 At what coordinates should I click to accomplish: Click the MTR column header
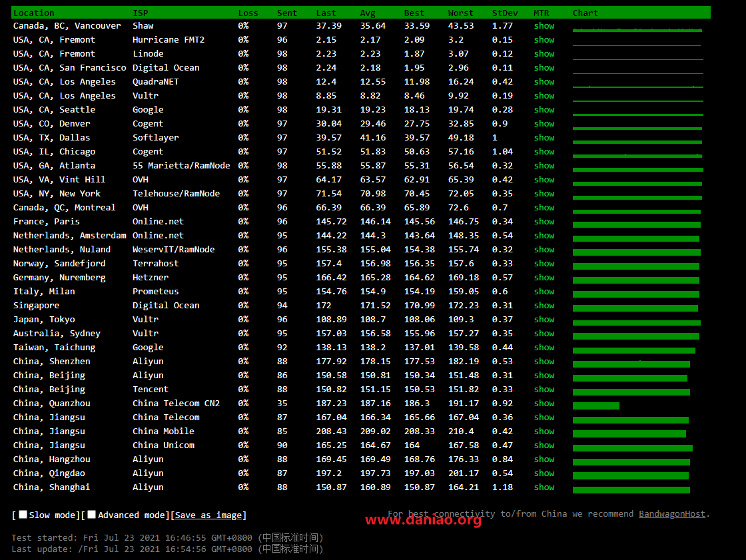tap(542, 13)
